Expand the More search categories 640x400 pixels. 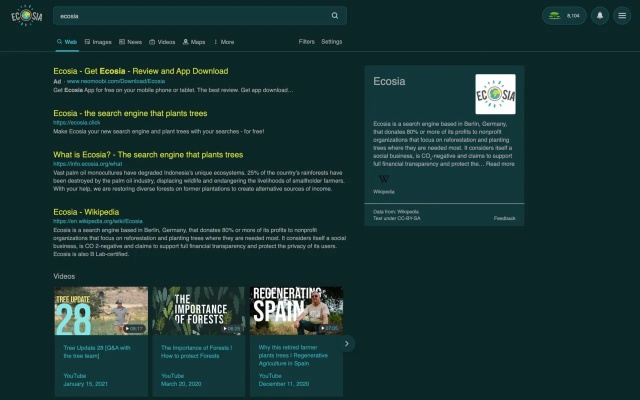pos(224,42)
